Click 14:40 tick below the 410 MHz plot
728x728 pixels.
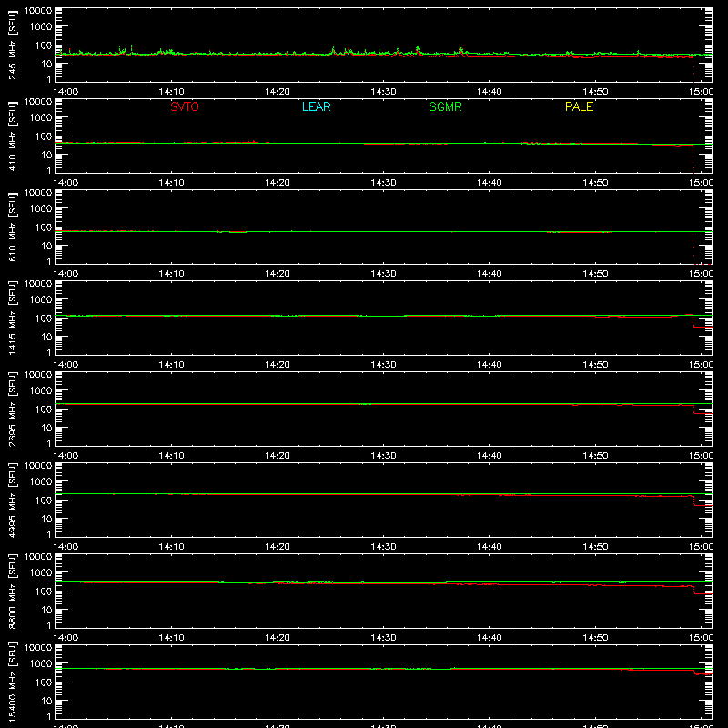[x=490, y=183]
